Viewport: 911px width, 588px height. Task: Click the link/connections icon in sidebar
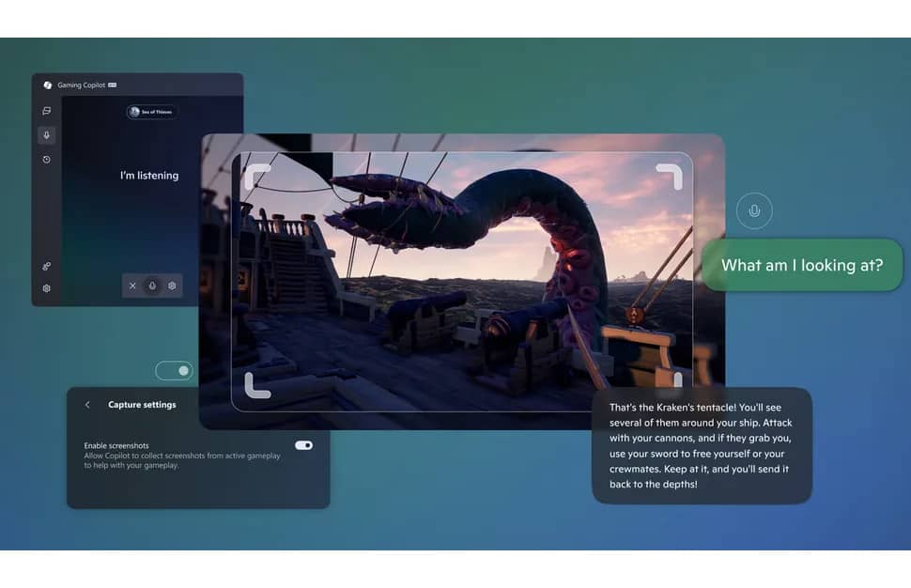click(x=46, y=267)
